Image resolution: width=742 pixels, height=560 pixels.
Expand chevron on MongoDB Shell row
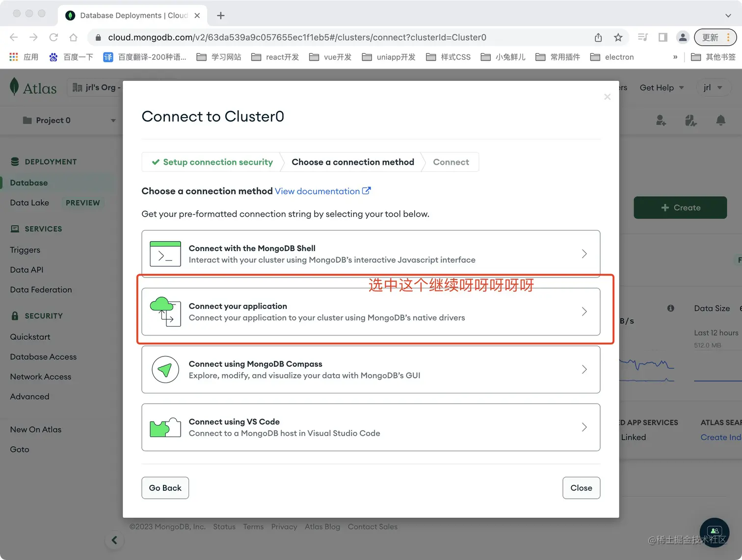pyautogui.click(x=584, y=254)
